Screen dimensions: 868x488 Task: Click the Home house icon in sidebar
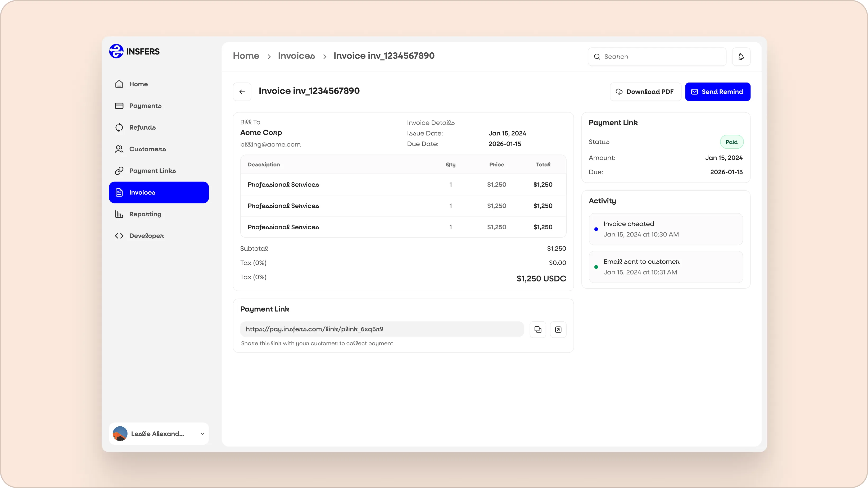pos(119,84)
